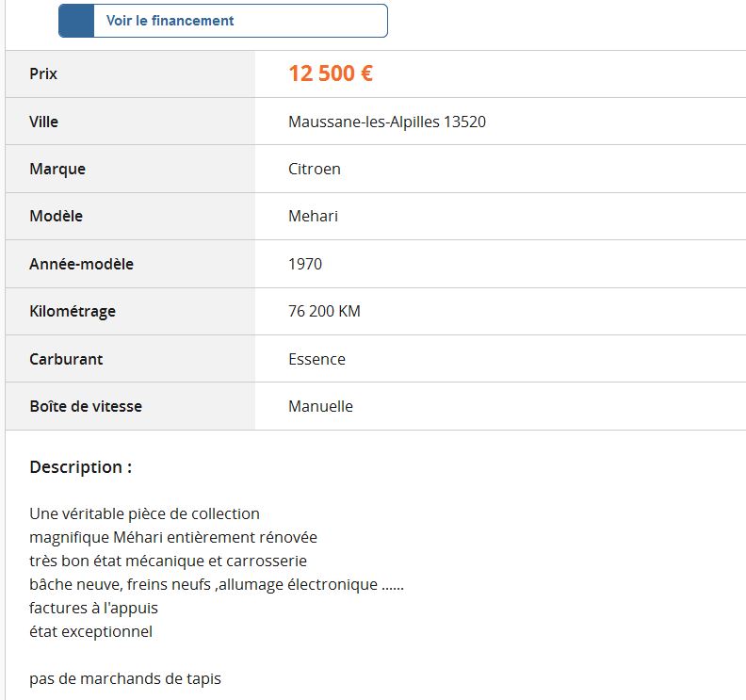Click the 1970 model year value
The width and height of the screenshot is (746, 700).
(x=305, y=264)
